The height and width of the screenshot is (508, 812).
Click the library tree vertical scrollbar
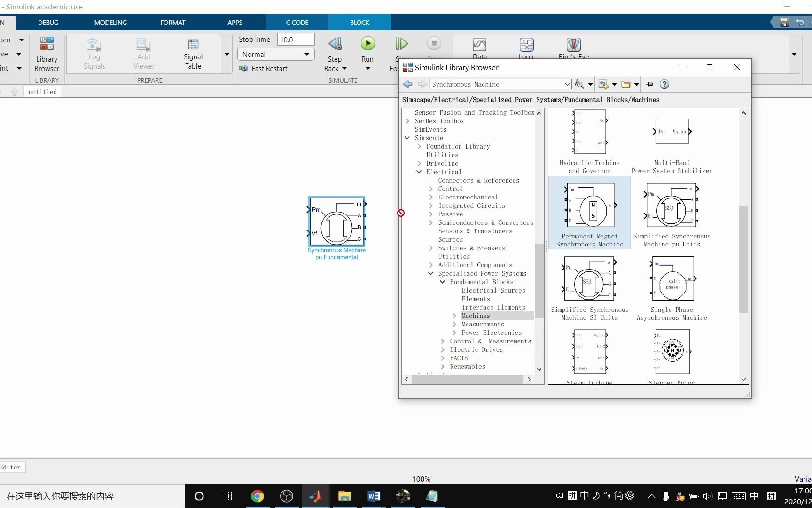tap(539, 280)
